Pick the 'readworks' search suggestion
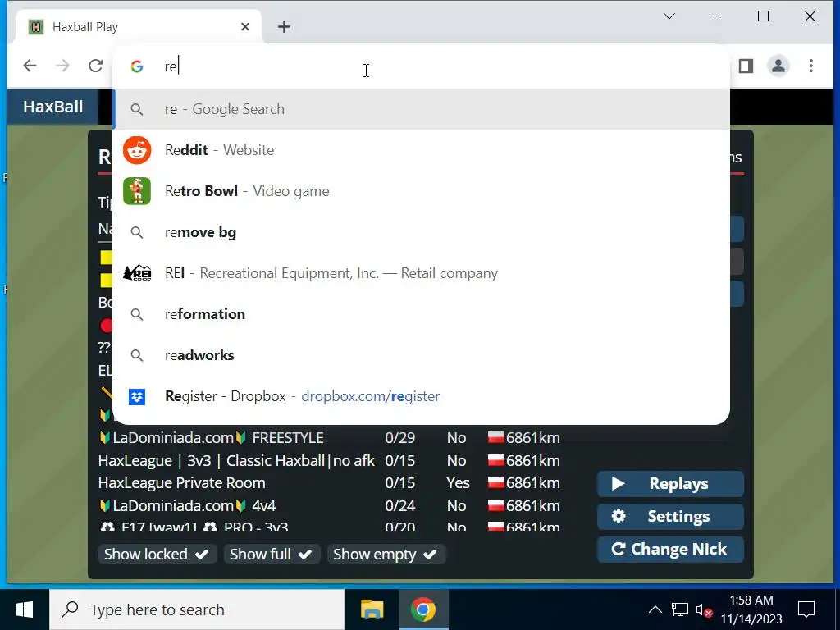The image size is (840, 630). click(421, 355)
